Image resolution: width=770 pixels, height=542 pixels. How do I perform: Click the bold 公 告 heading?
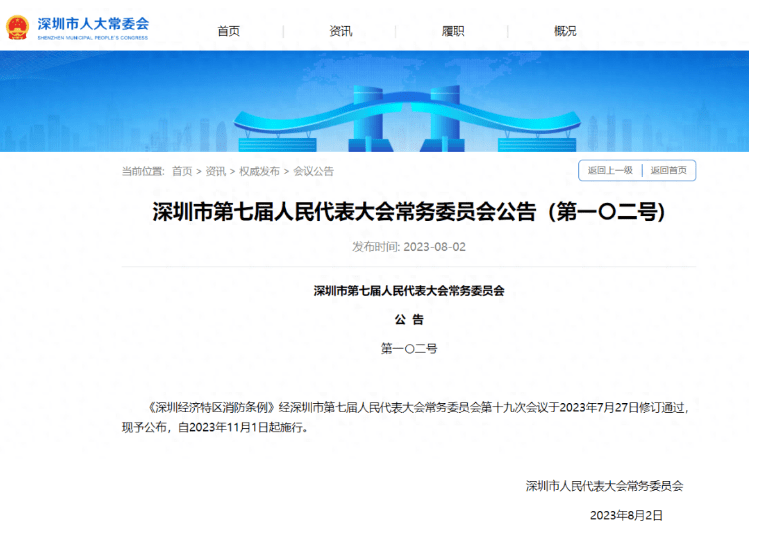(409, 320)
